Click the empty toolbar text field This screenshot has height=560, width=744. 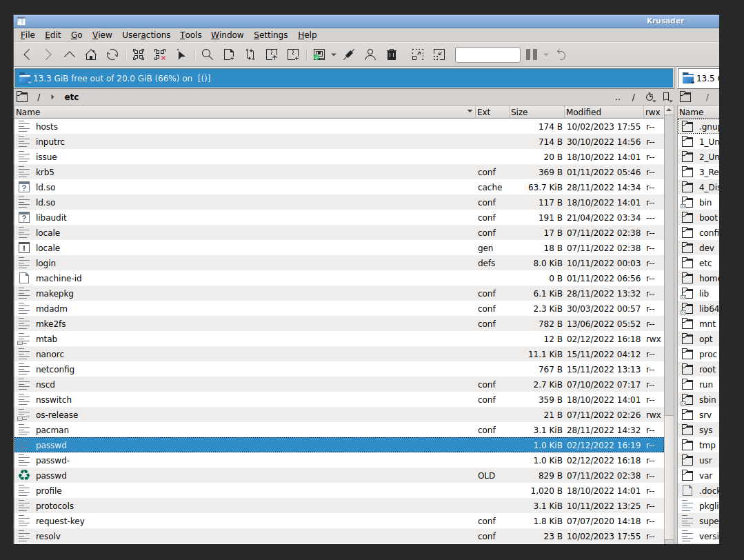pyautogui.click(x=487, y=54)
